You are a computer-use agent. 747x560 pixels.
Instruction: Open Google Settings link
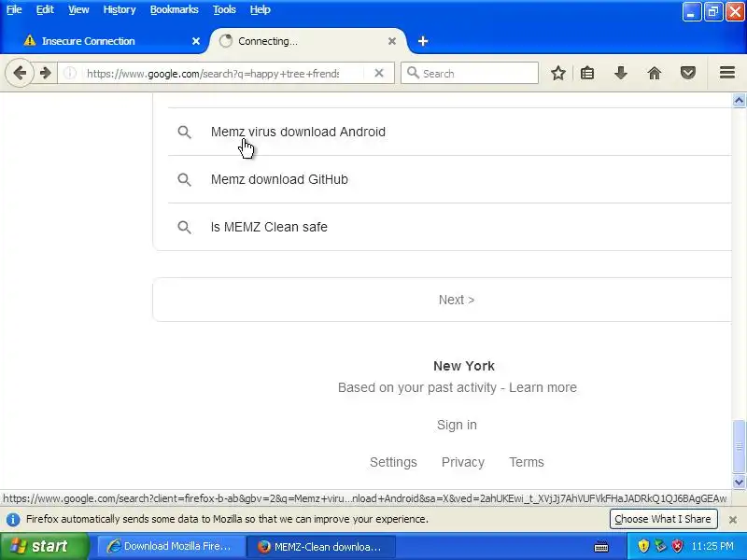393,462
